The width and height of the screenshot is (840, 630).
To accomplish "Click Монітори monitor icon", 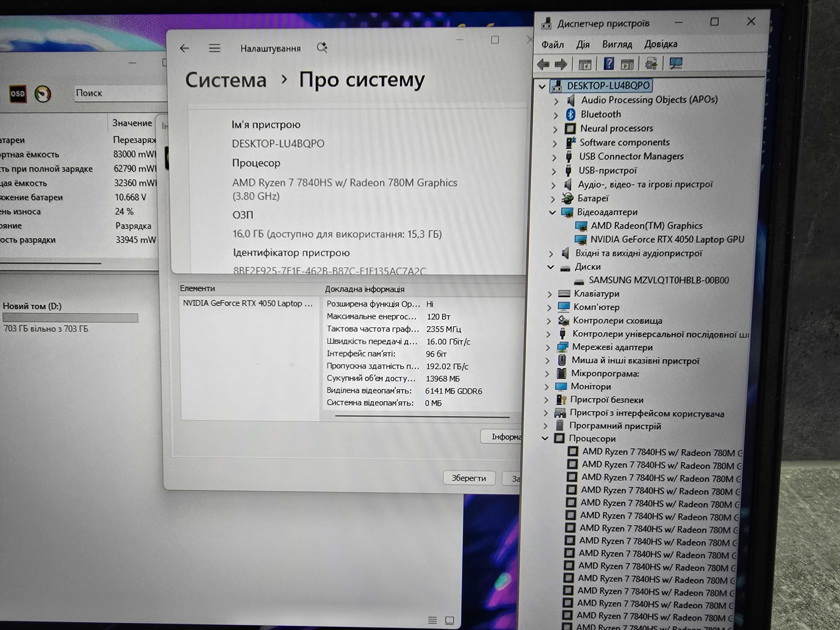I will (561, 387).
